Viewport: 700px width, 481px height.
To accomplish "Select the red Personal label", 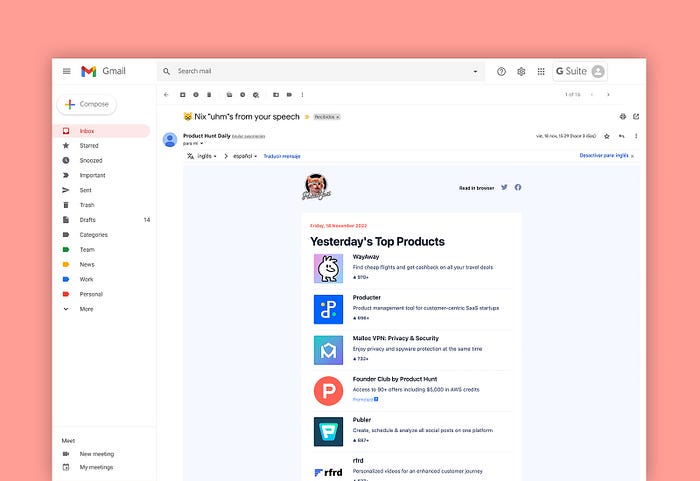I will 91,294.
